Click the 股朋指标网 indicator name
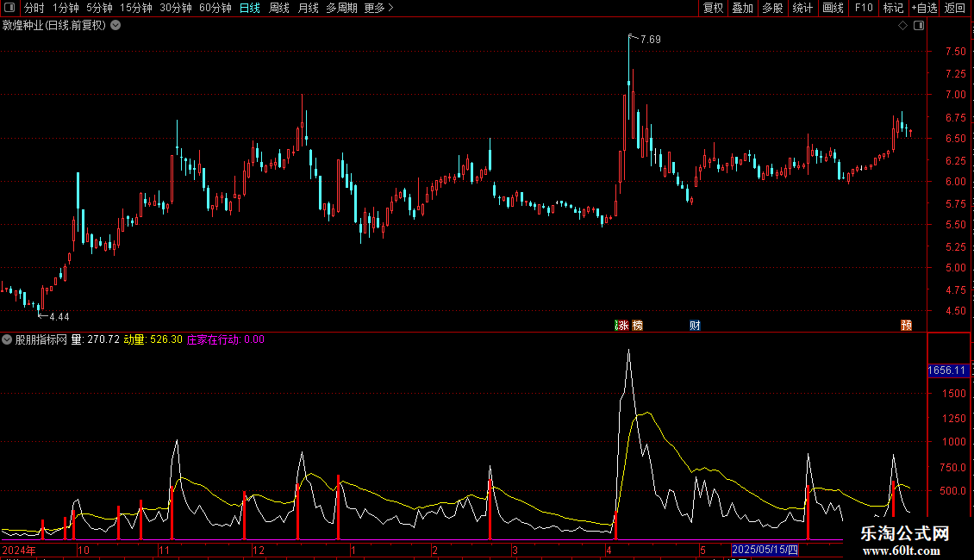 click(41, 339)
